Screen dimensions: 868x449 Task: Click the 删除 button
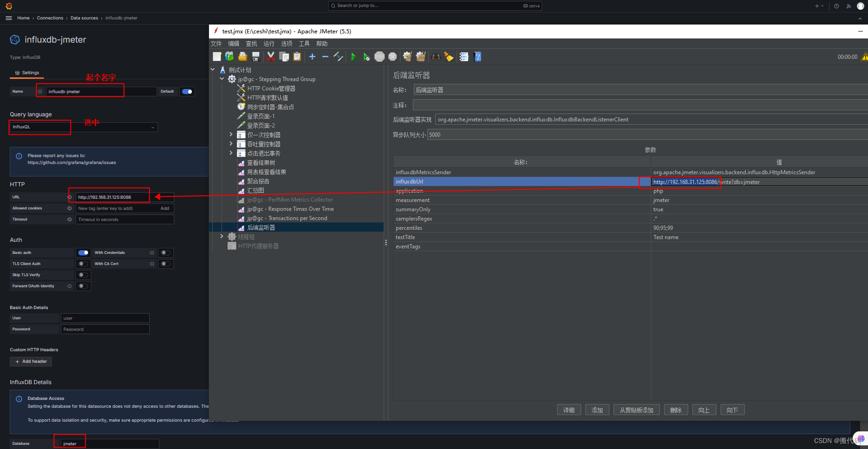[676, 410]
